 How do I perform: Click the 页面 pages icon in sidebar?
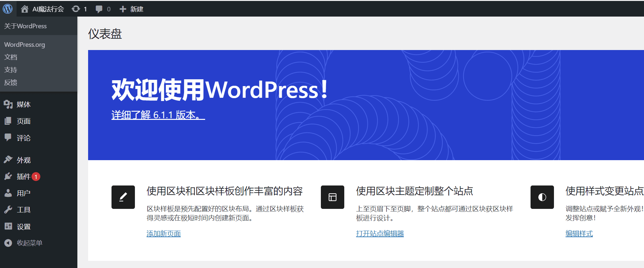(x=8, y=121)
